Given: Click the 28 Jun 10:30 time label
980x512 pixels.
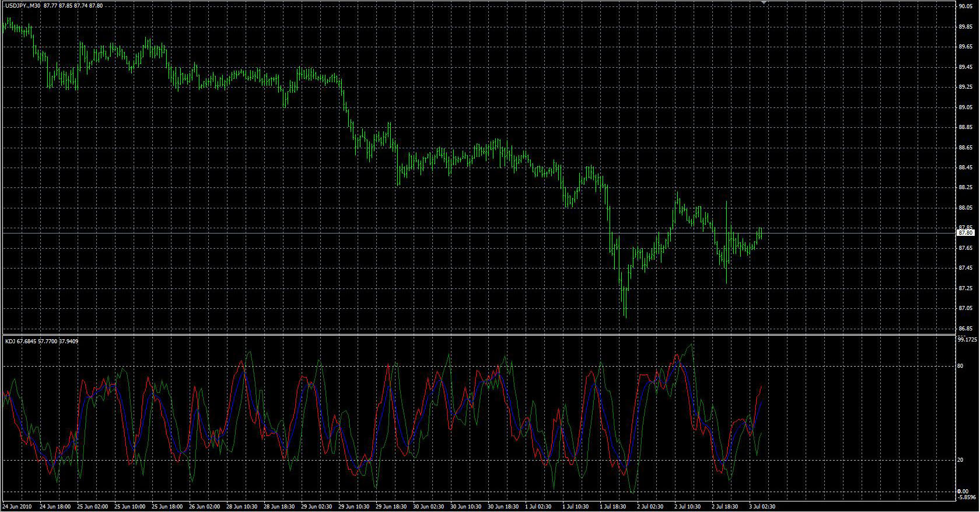Looking at the screenshot, I should [242, 507].
